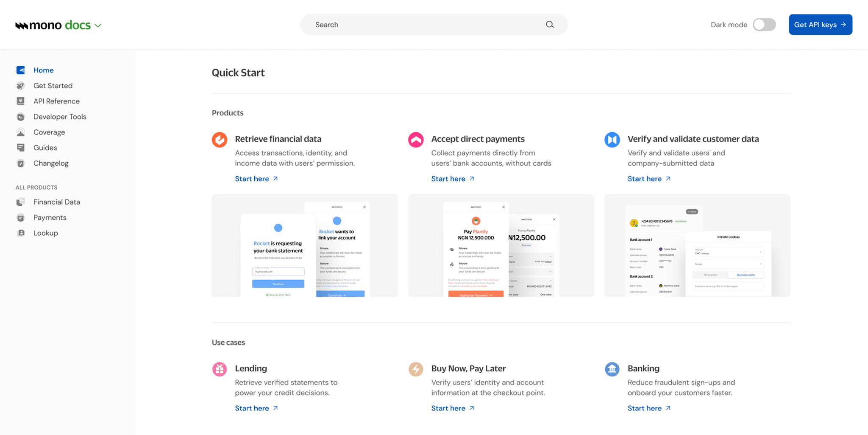Click Get API keys
Screen dimensions: 868x435
pyautogui.click(x=820, y=24)
